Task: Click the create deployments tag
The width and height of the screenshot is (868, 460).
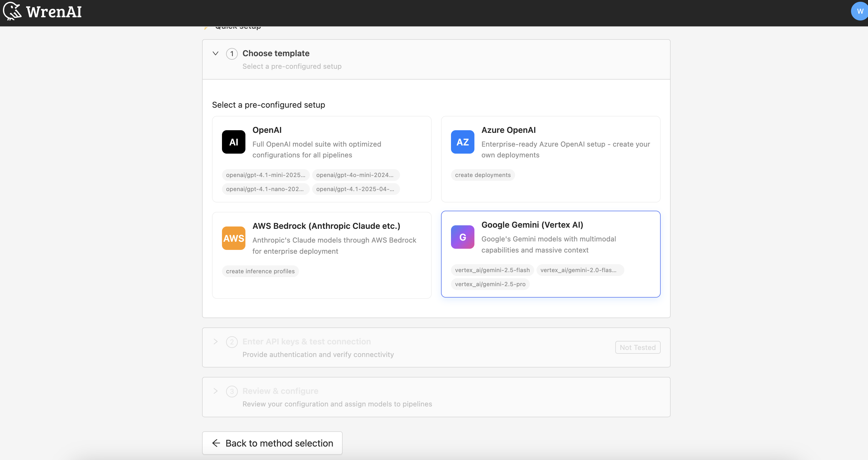Action: point(483,175)
